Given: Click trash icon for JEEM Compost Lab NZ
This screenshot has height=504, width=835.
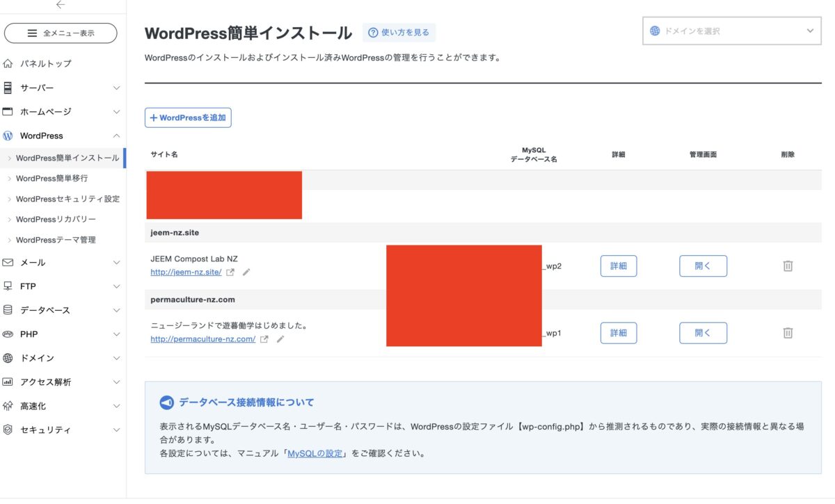Looking at the screenshot, I should (788, 266).
